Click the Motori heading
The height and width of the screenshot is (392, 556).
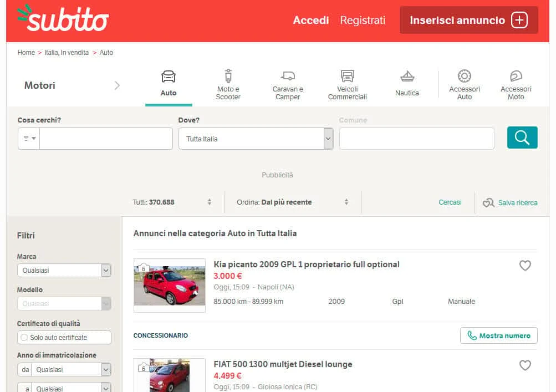click(40, 85)
